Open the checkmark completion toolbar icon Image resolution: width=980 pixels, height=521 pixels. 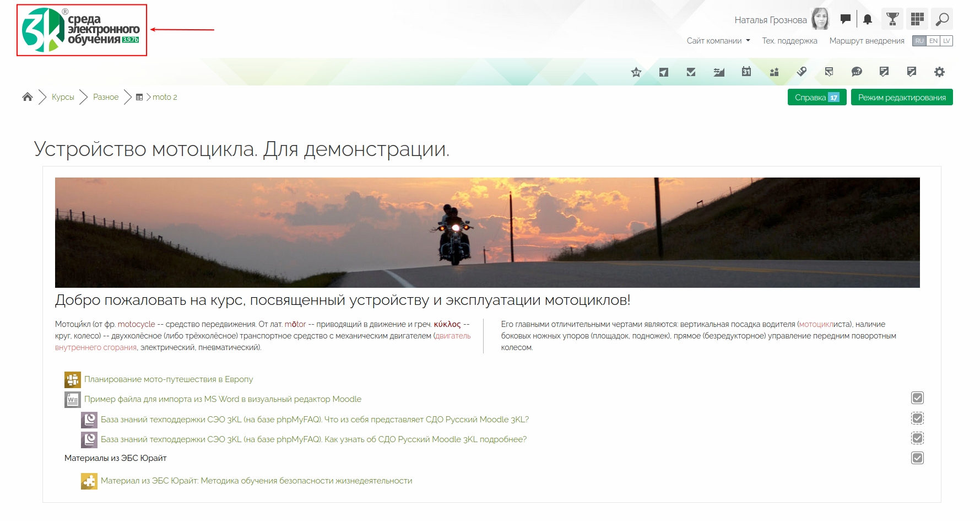pyautogui.click(x=691, y=72)
